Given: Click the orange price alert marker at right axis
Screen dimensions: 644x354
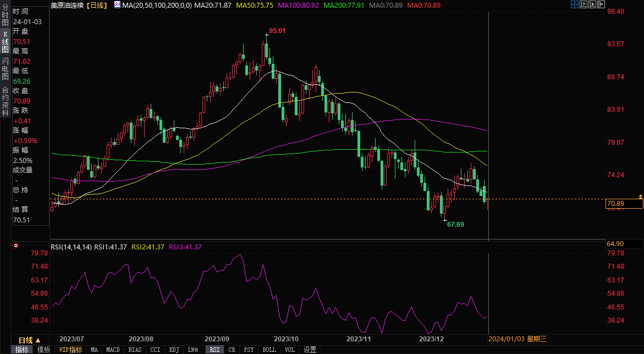Looking at the screenshot, I should tap(640, 197).
